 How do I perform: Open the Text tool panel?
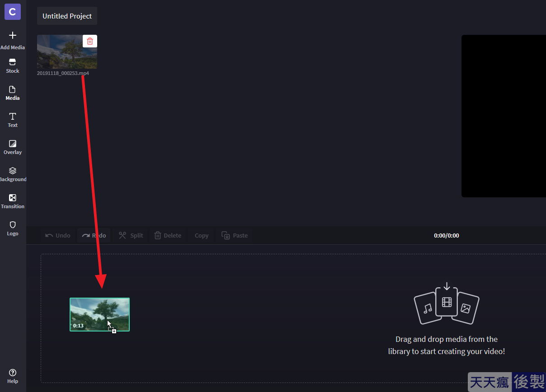click(x=13, y=120)
